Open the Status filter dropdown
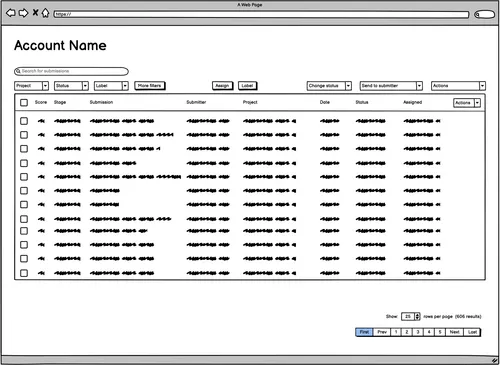 click(71, 86)
